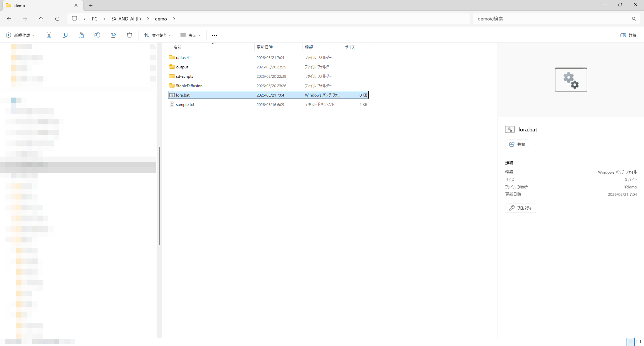Click the Cut scissors icon
The image size is (644, 346).
[x=49, y=35]
